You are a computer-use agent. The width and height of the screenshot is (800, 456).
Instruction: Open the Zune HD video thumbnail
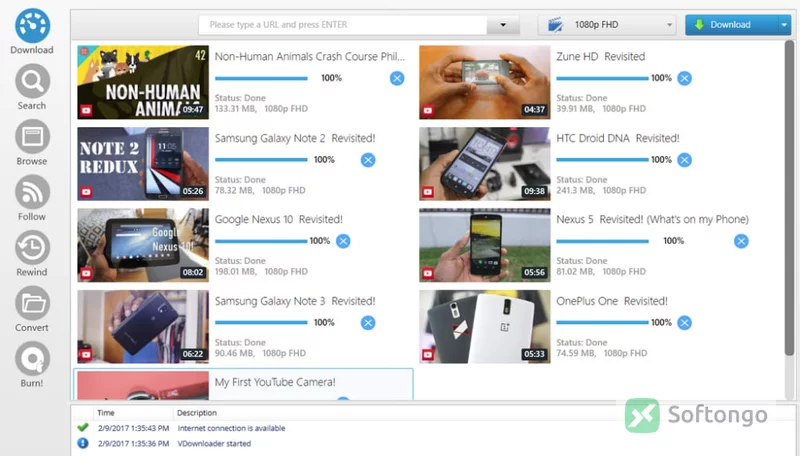point(485,82)
